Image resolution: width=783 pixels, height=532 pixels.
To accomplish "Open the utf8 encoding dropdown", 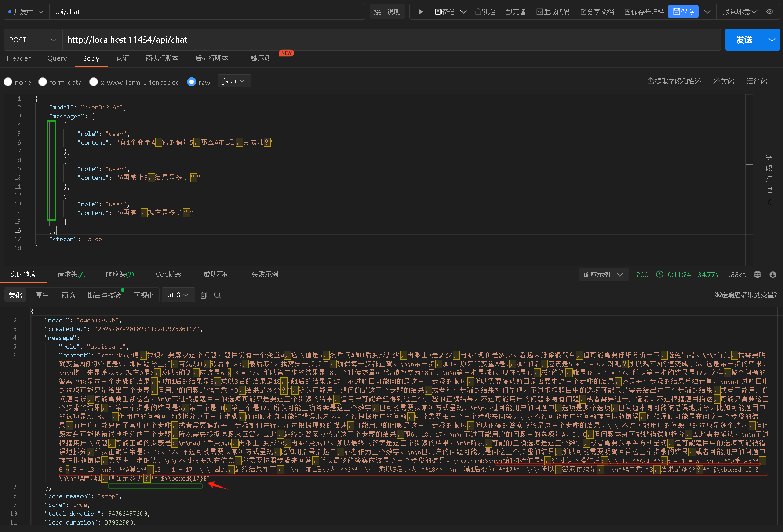I will pyautogui.click(x=178, y=295).
